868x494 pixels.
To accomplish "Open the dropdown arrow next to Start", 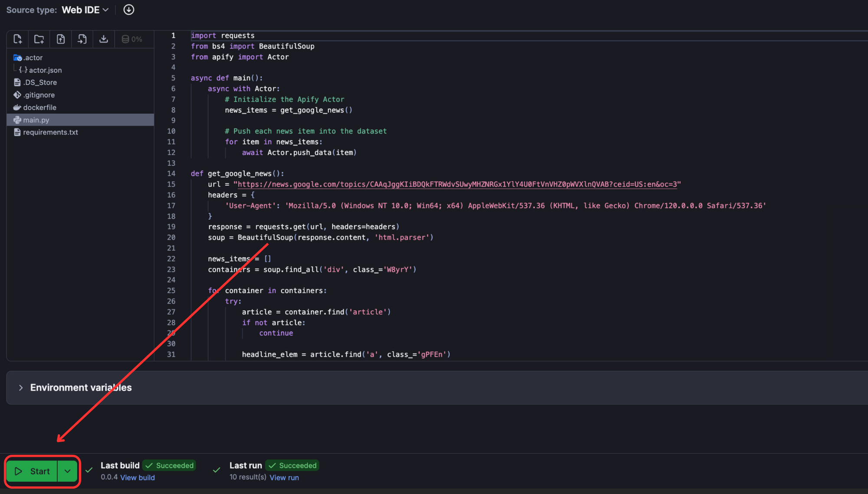I will (68, 471).
